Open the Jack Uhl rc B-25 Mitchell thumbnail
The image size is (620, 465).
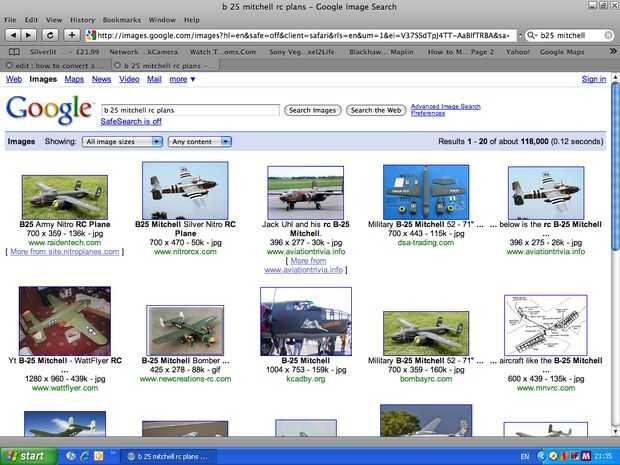coord(306,193)
